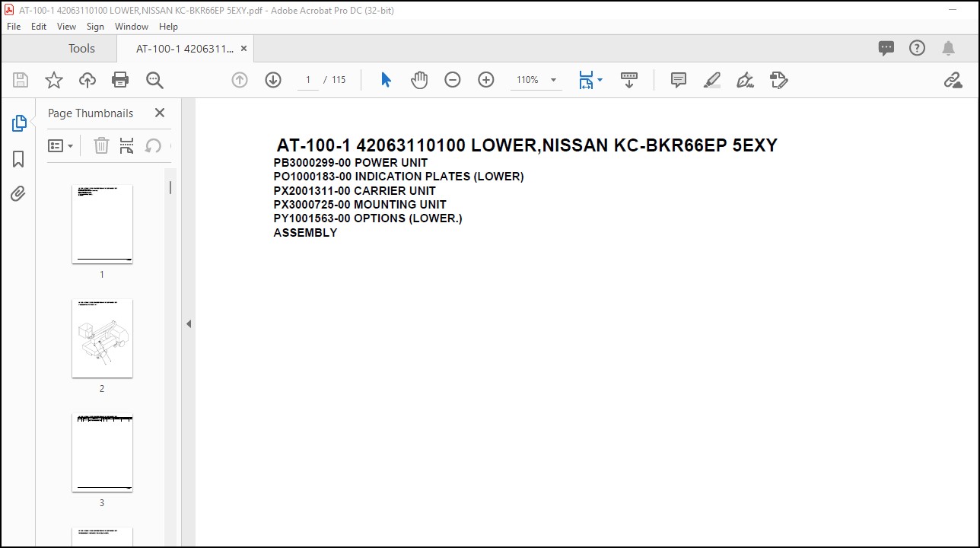Select the Highlight text pen tool

pyautogui.click(x=712, y=80)
